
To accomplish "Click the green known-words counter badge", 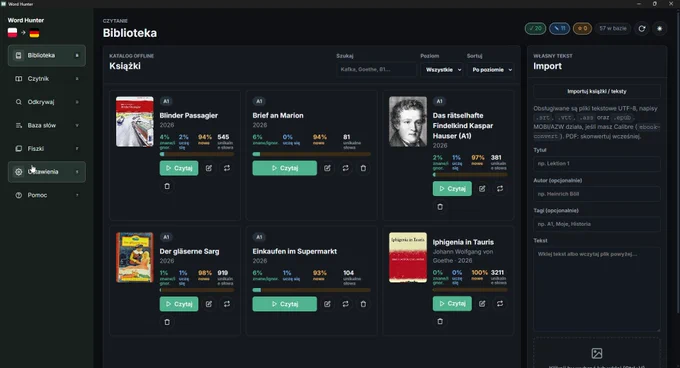I will click(x=535, y=29).
